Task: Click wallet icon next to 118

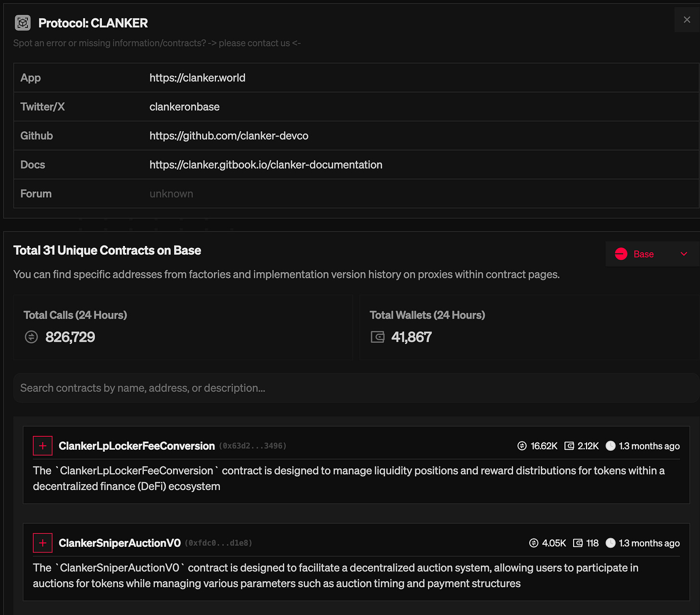Action: coord(578,543)
